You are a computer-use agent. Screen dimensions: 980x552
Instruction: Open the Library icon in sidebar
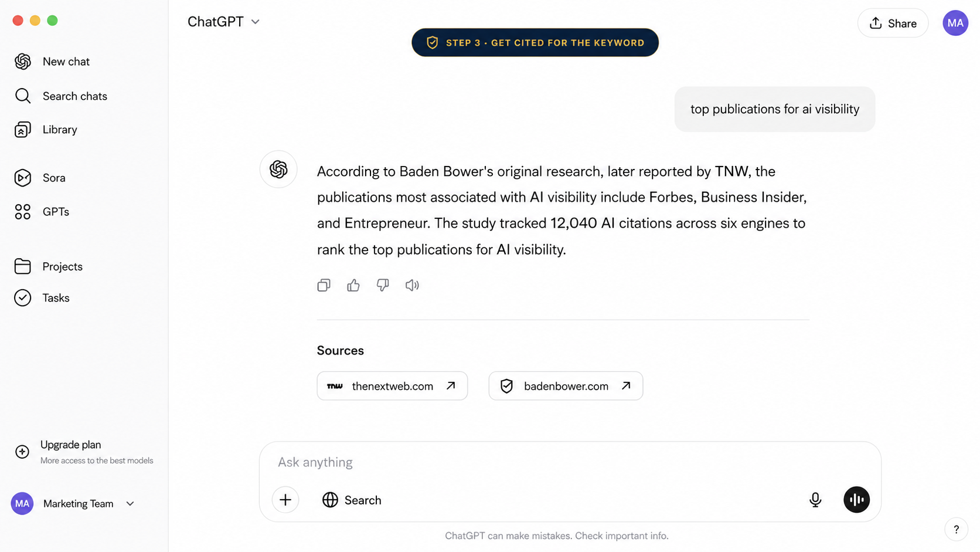coord(23,130)
